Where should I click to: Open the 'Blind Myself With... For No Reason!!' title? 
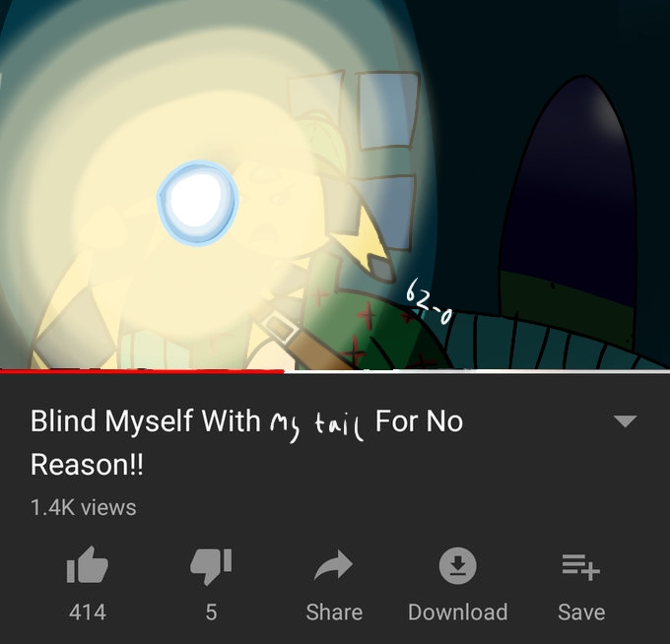click(x=246, y=442)
